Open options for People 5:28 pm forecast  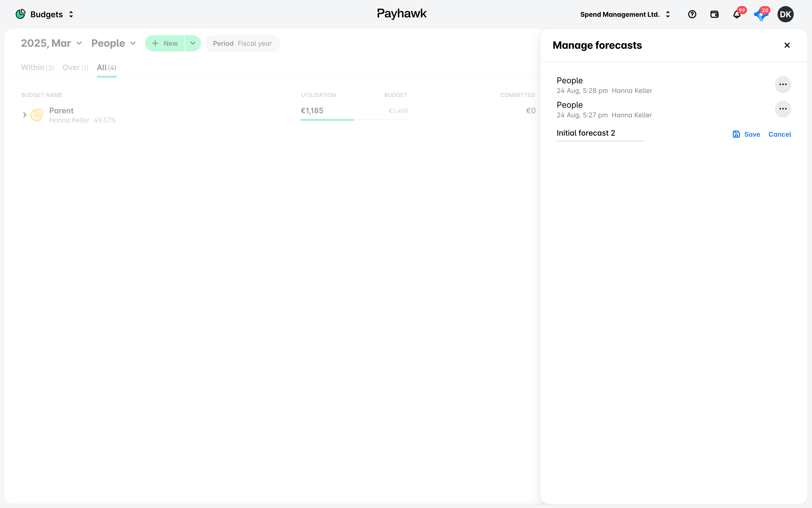[783, 84]
